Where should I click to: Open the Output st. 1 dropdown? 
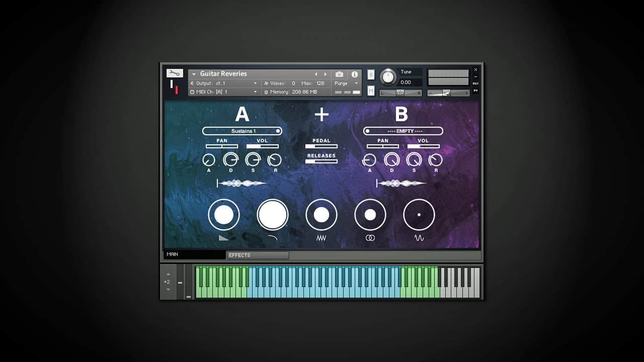[x=224, y=83]
